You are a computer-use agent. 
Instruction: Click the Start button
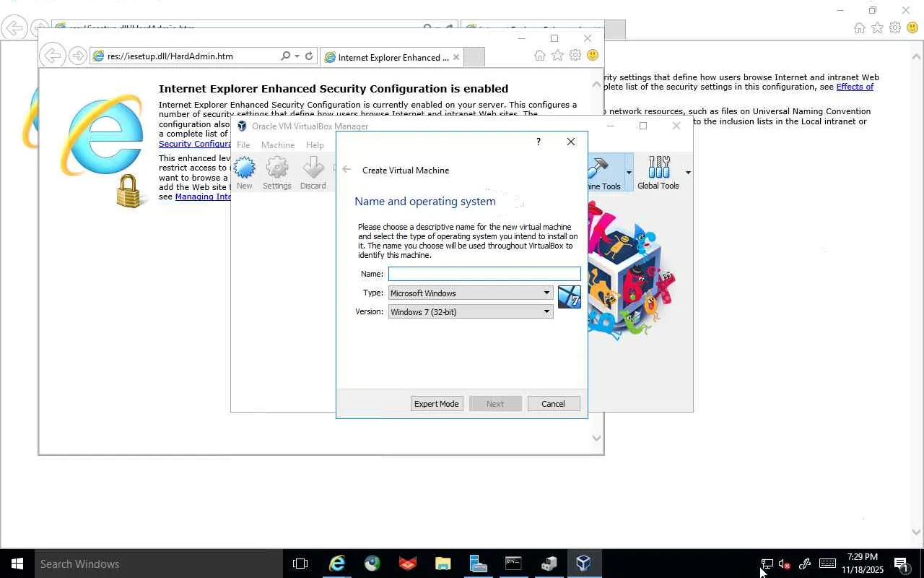coord(17,564)
